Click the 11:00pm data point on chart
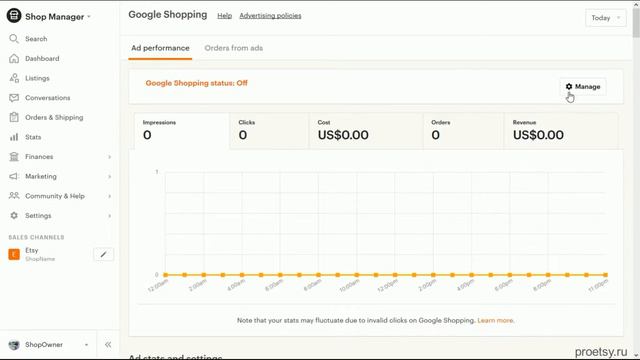 click(x=606, y=275)
